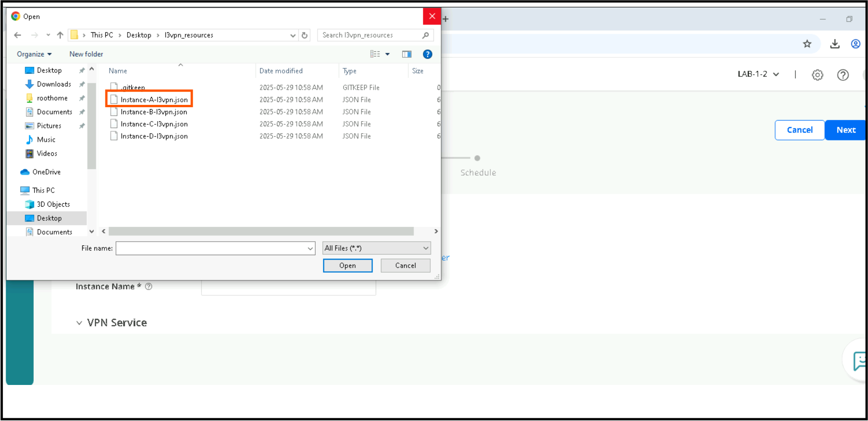This screenshot has width=868, height=421.
Task: Select Instance-C-l3vpn.json in file list
Action: pos(154,124)
